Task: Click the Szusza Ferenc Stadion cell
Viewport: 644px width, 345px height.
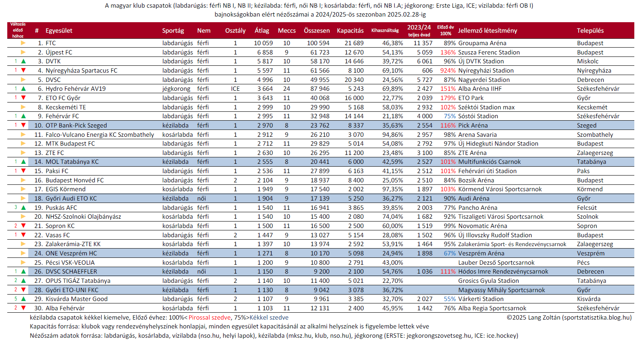Action: (489, 52)
